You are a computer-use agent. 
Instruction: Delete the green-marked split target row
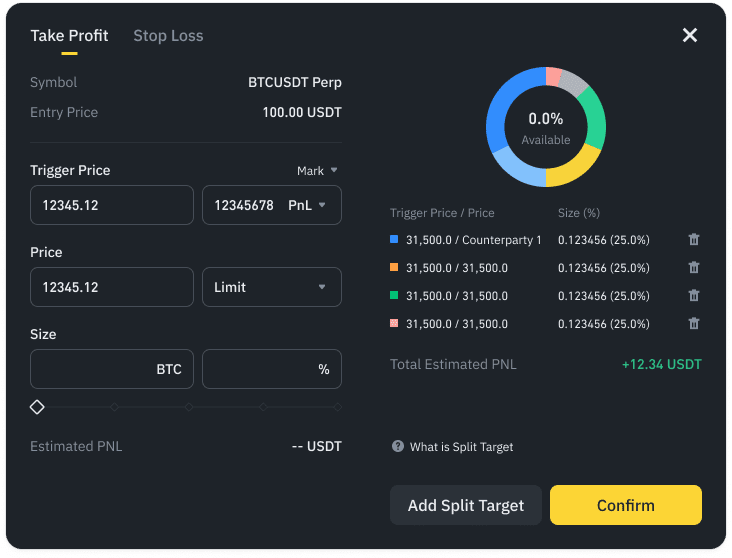pos(694,296)
